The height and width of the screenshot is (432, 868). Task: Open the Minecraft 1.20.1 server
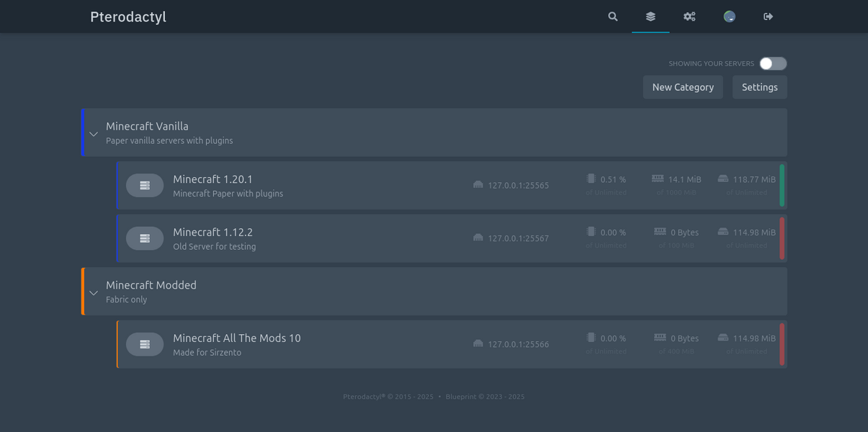click(x=452, y=186)
